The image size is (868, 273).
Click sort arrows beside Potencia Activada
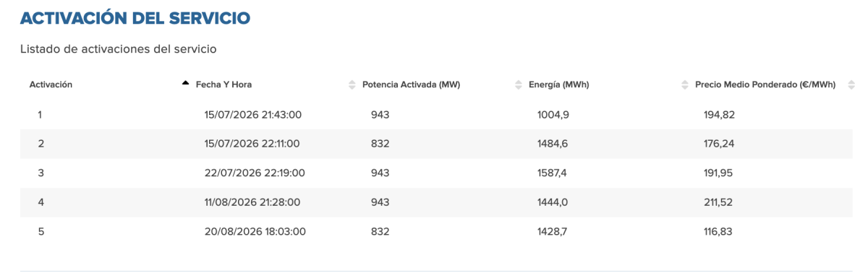[x=352, y=84]
